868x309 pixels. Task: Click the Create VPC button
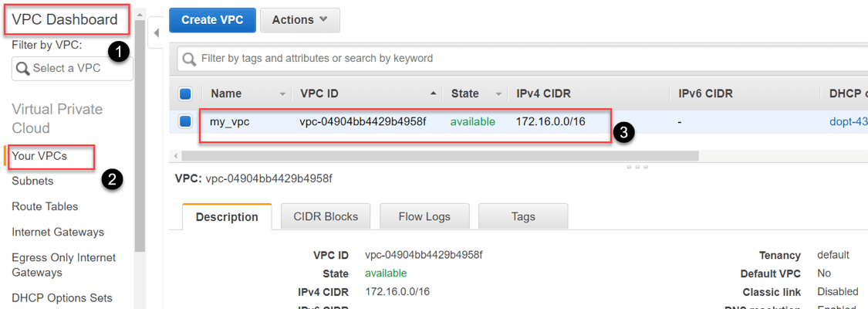(212, 20)
